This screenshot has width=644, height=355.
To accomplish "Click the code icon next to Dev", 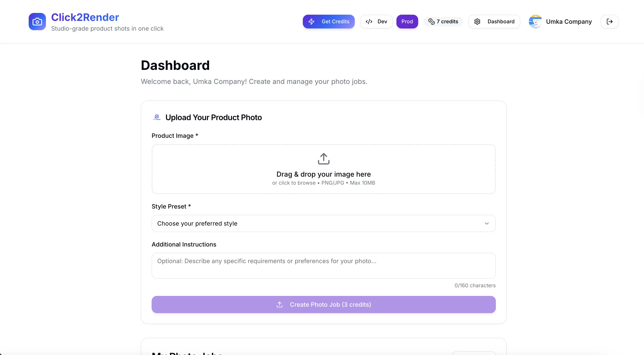I will (x=369, y=22).
